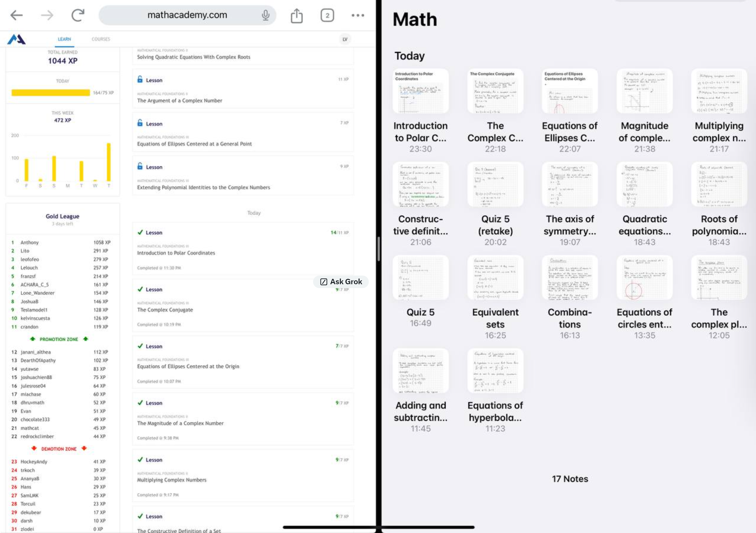Click the Math Academy logo icon

click(15, 39)
